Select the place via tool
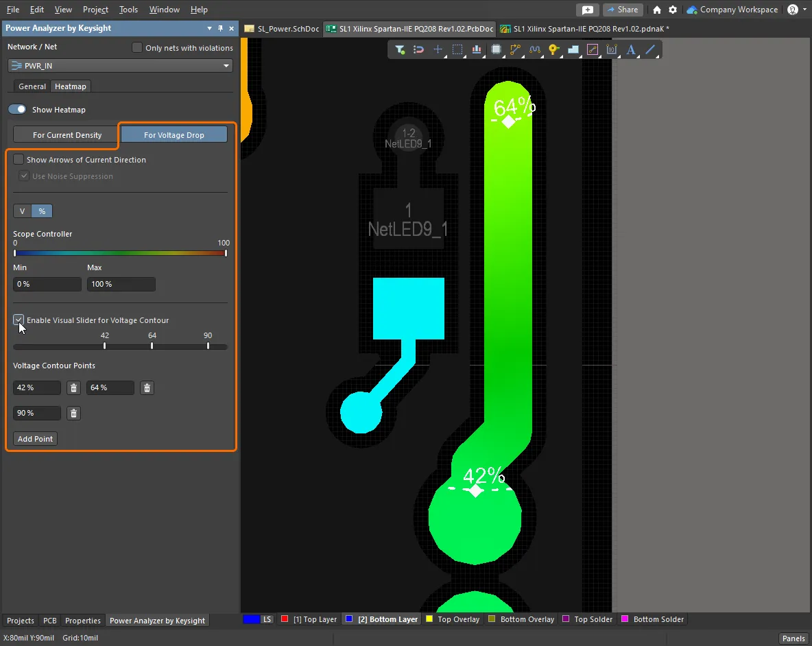Viewport: 812px width, 646px height. coord(553,49)
